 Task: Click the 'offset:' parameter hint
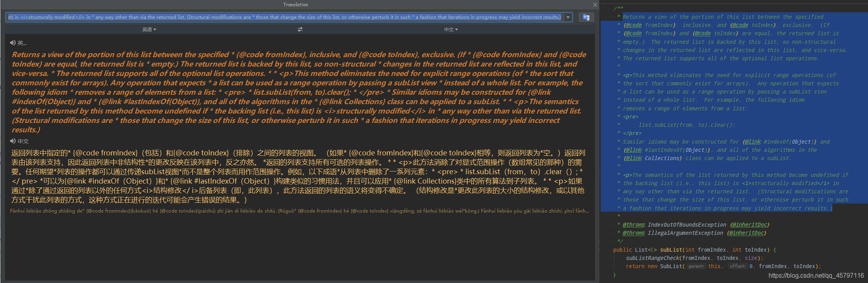click(x=738, y=266)
